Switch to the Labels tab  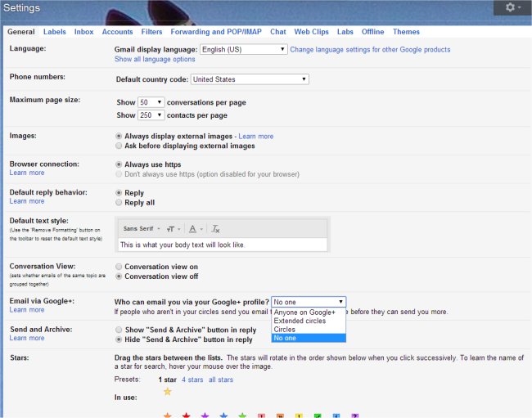[x=55, y=32]
